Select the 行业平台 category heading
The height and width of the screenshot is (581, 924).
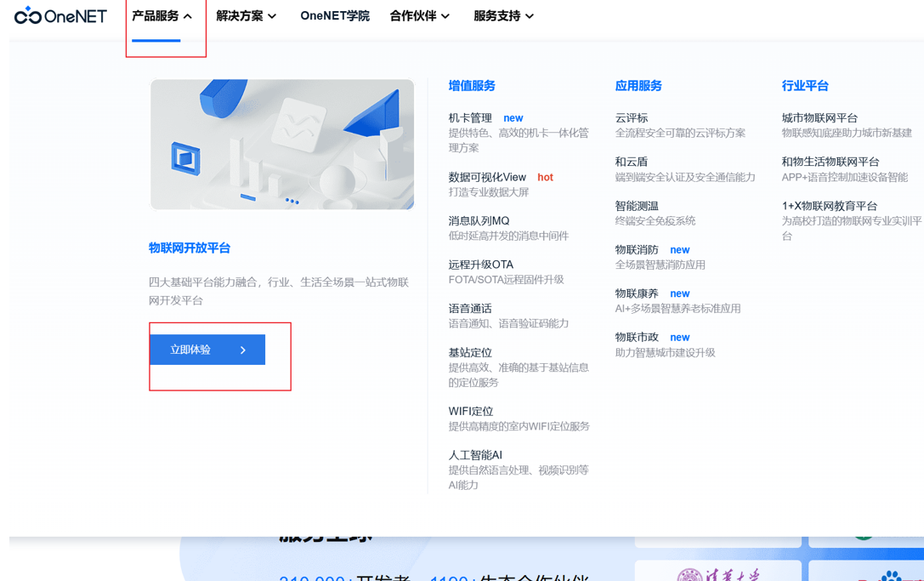805,86
